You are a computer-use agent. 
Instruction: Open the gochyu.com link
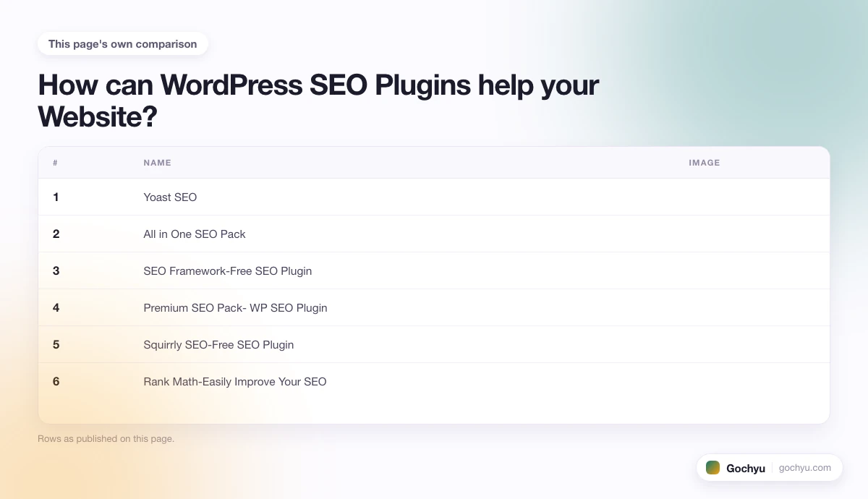tap(805, 468)
